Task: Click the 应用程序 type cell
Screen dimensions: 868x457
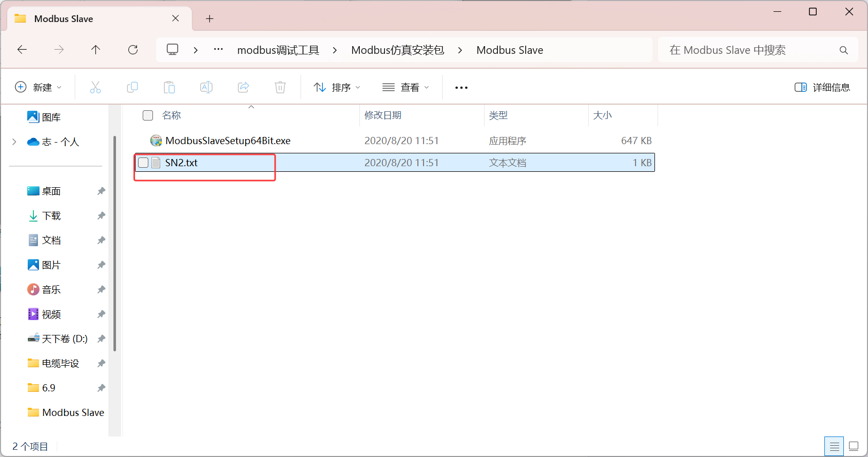Action: tap(507, 141)
